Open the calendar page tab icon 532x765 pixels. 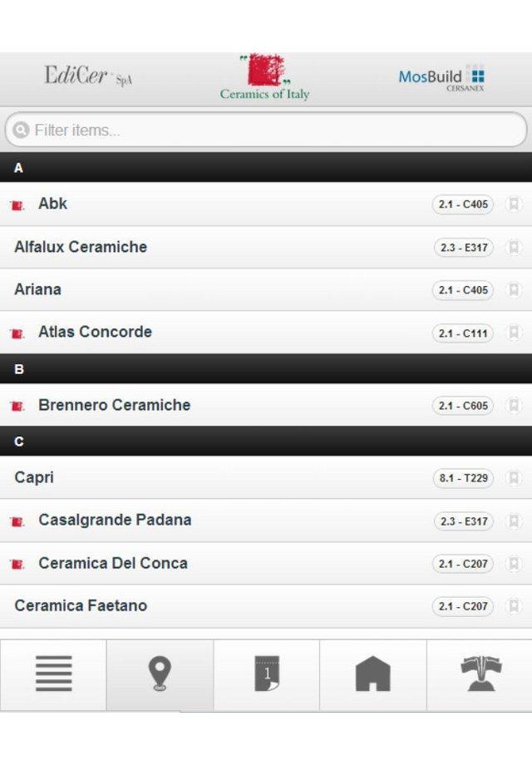(267, 674)
